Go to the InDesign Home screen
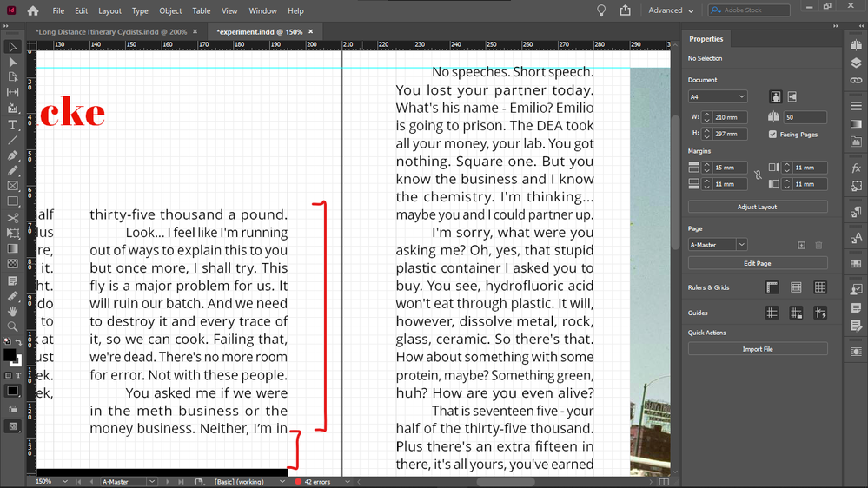Screen dimensions: 868x488 [x=33, y=10]
